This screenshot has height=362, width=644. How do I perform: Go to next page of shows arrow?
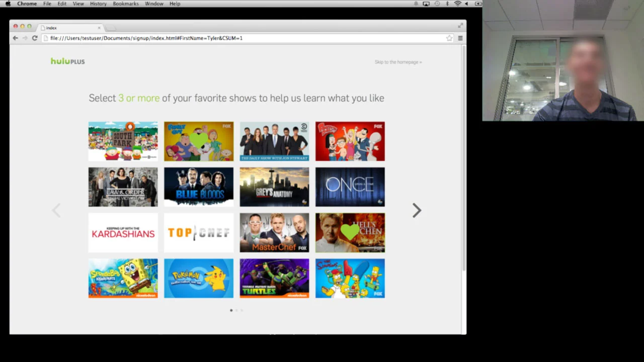417,210
